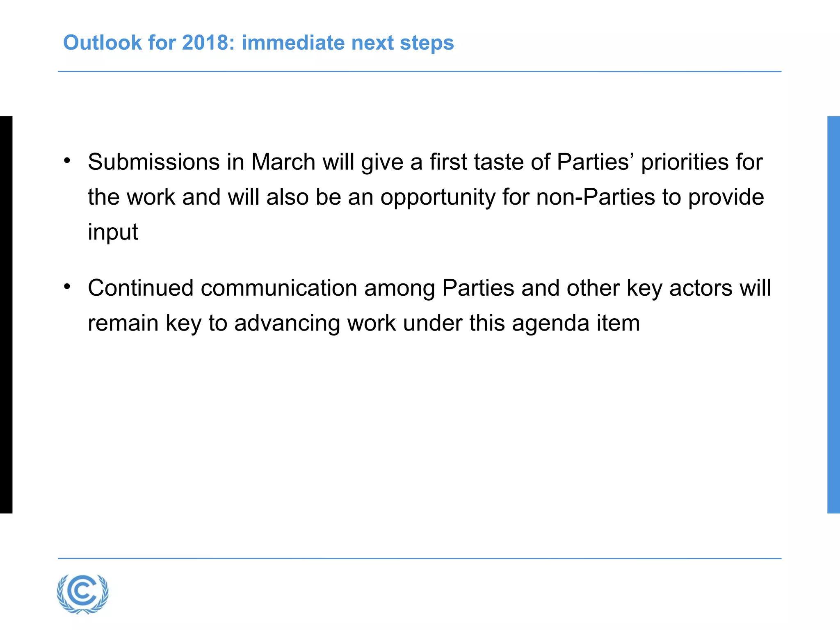Click the word 'input' in the first bullet
The height and width of the screenshot is (630, 840).
(113, 233)
